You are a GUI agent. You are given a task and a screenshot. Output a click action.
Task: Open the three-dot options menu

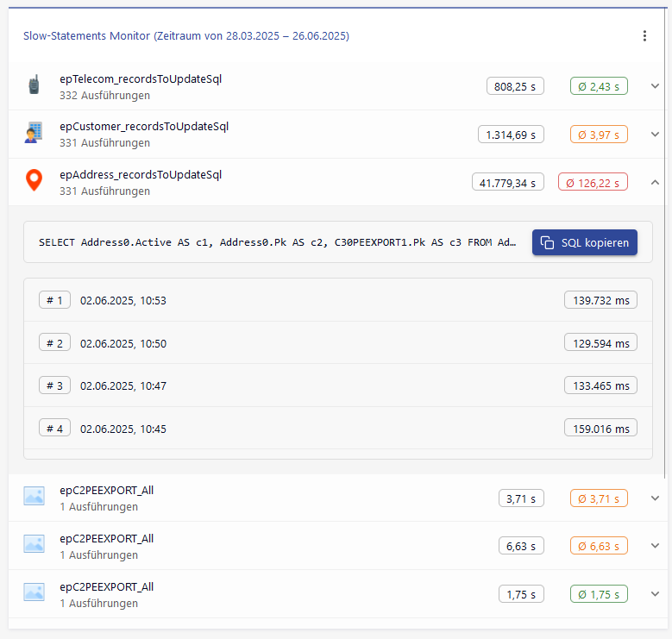pos(644,36)
